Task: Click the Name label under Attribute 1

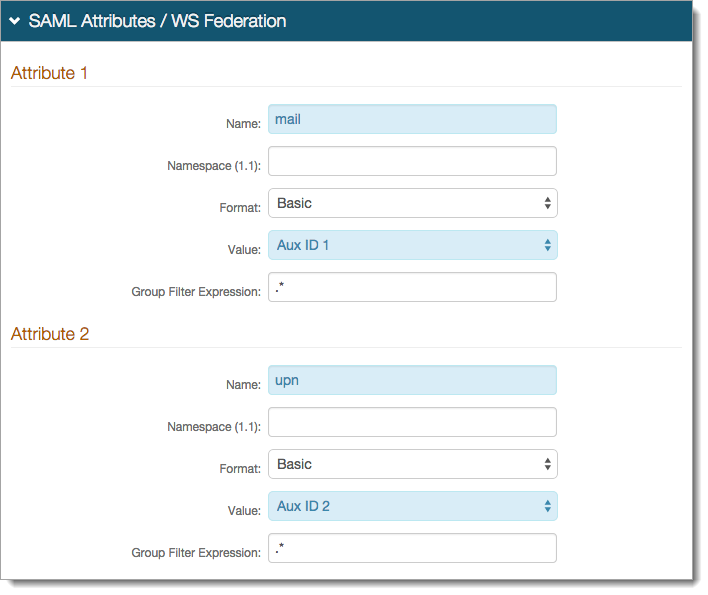Action: (x=243, y=124)
